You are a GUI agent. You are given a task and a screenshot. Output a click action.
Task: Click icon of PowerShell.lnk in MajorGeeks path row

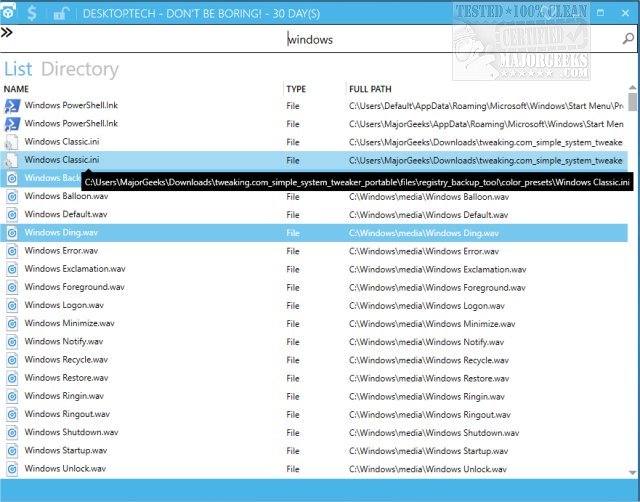point(12,124)
